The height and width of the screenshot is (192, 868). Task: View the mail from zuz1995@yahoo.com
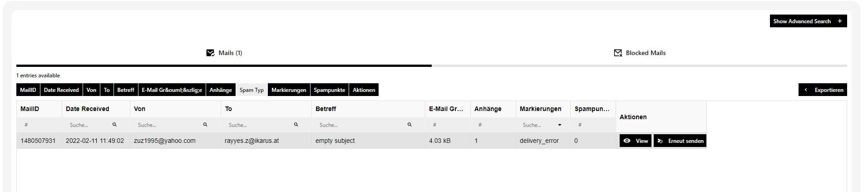[636, 141]
